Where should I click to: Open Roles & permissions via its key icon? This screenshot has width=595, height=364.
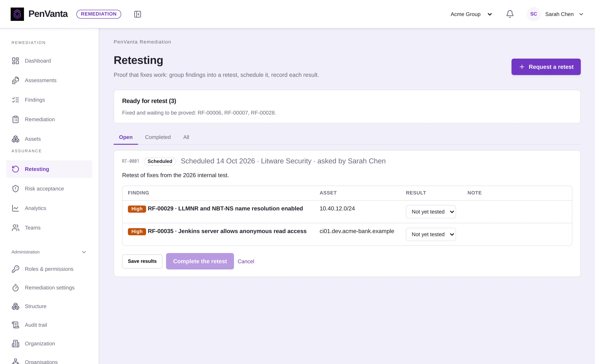(16, 269)
